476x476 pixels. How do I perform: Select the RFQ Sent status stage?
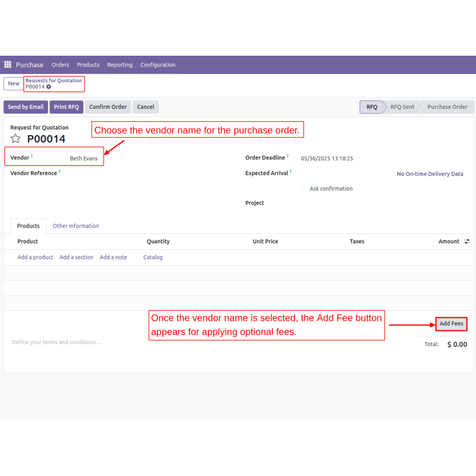click(x=402, y=107)
